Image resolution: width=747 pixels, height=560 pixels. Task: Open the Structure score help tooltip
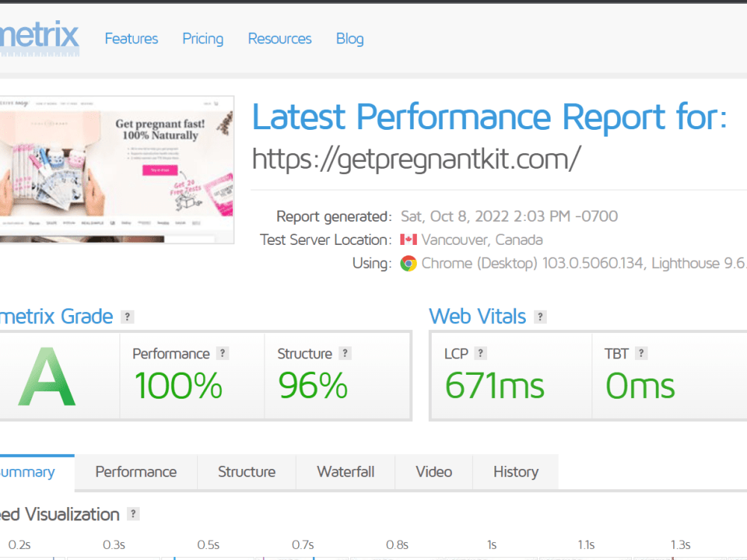pyautogui.click(x=345, y=352)
